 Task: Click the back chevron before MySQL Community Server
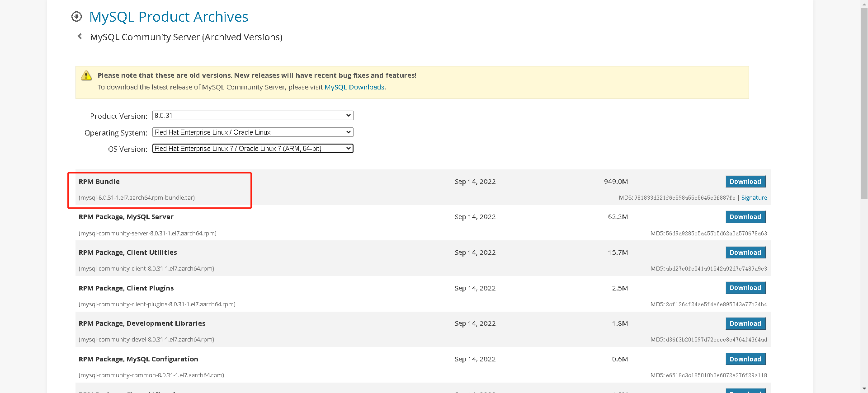tap(80, 36)
